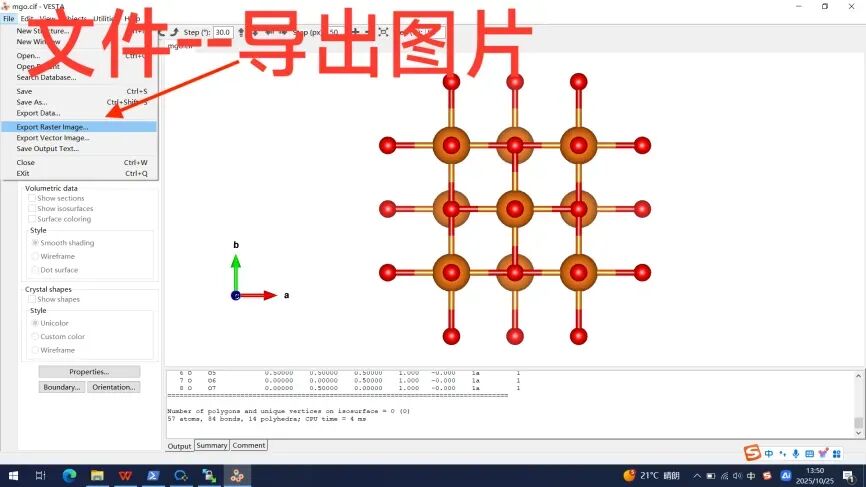866x487 pixels.
Task: Select Wireframe under Volumetric data style
Action: [35, 256]
